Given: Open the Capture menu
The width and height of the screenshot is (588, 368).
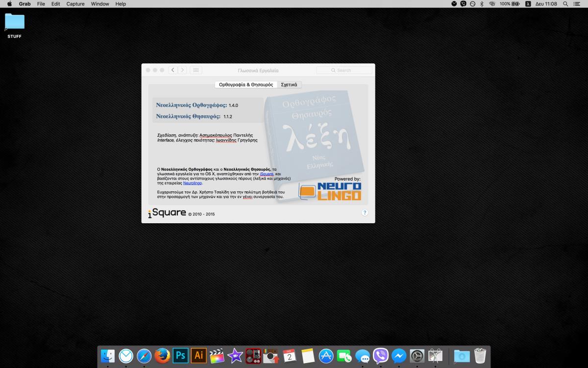Looking at the screenshot, I should click(75, 3).
